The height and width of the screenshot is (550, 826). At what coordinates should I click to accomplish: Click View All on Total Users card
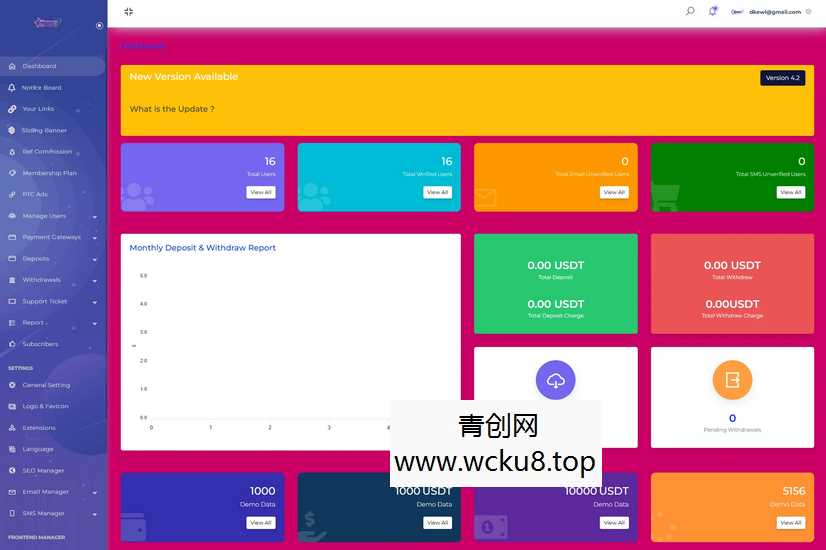pyautogui.click(x=261, y=192)
